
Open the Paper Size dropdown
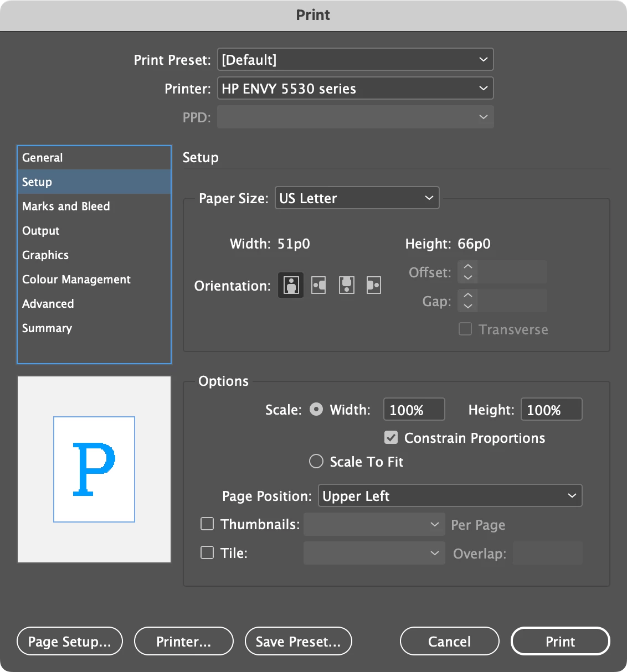click(357, 198)
